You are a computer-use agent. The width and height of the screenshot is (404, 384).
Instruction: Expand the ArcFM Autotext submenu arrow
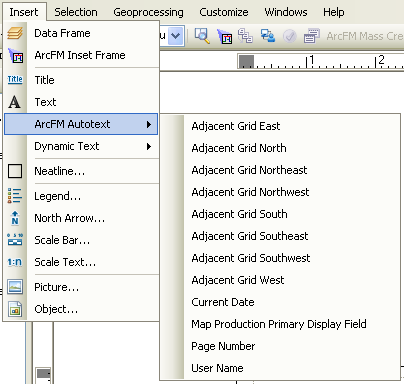[x=149, y=124]
